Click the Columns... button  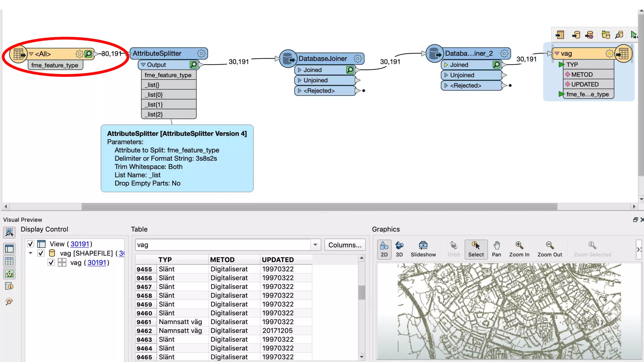pos(345,245)
